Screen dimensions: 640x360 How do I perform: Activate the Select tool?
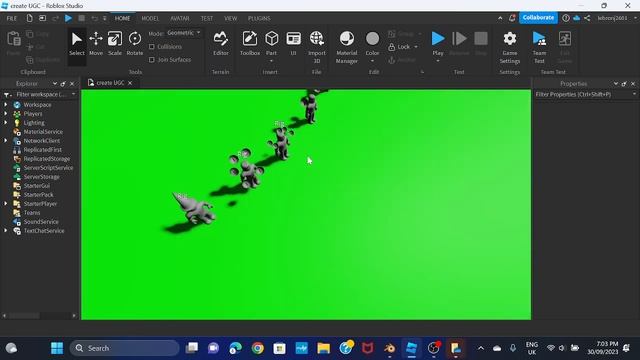point(76,44)
